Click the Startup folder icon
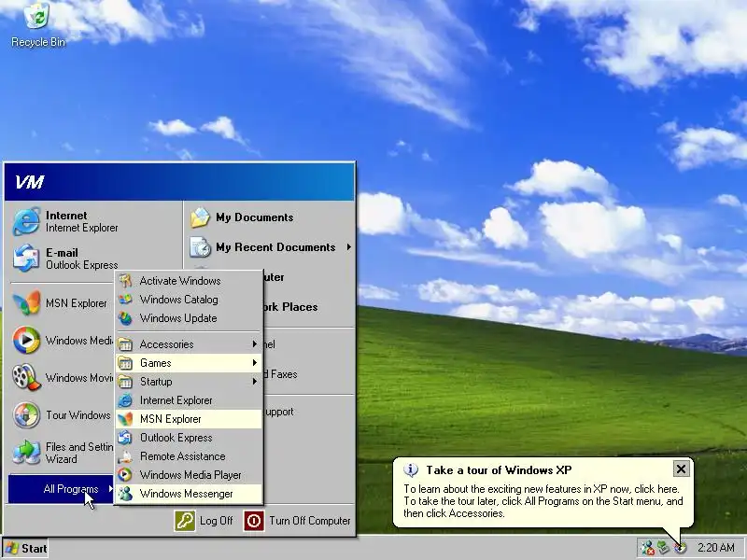747x560 pixels. click(125, 382)
